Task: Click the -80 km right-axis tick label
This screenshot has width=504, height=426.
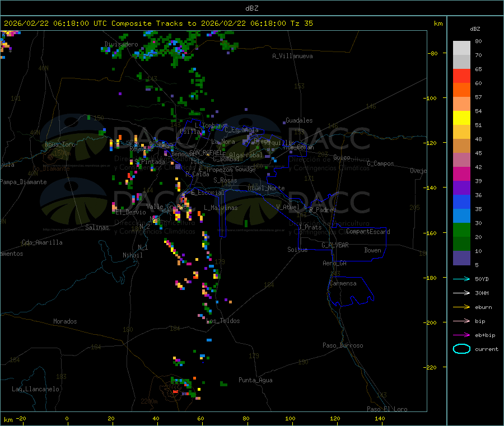Action: pyautogui.click(x=433, y=53)
